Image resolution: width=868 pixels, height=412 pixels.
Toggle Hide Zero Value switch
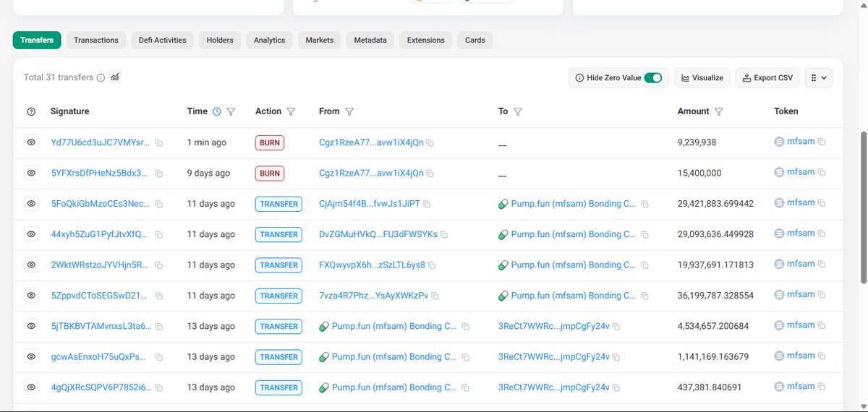coord(653,78)
